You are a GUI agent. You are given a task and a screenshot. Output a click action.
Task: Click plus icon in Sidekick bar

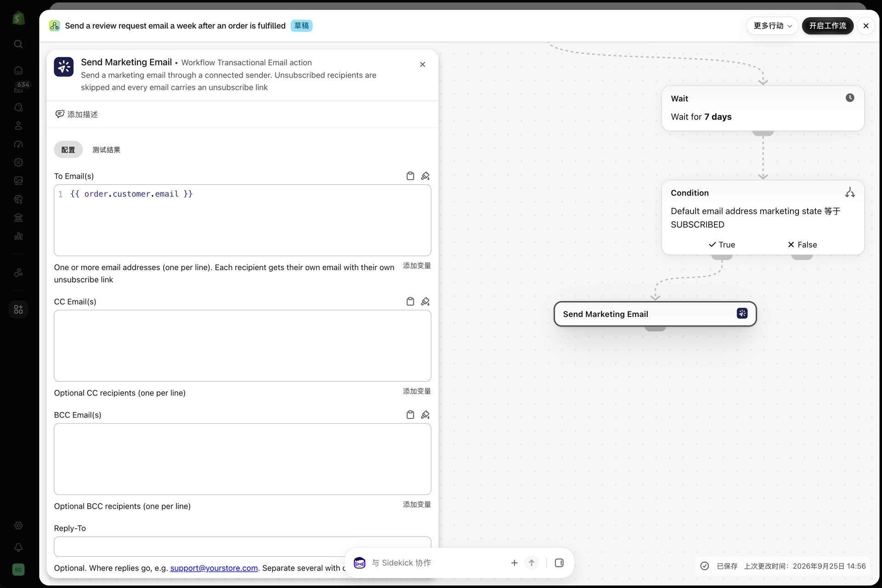tap(514, 563)
